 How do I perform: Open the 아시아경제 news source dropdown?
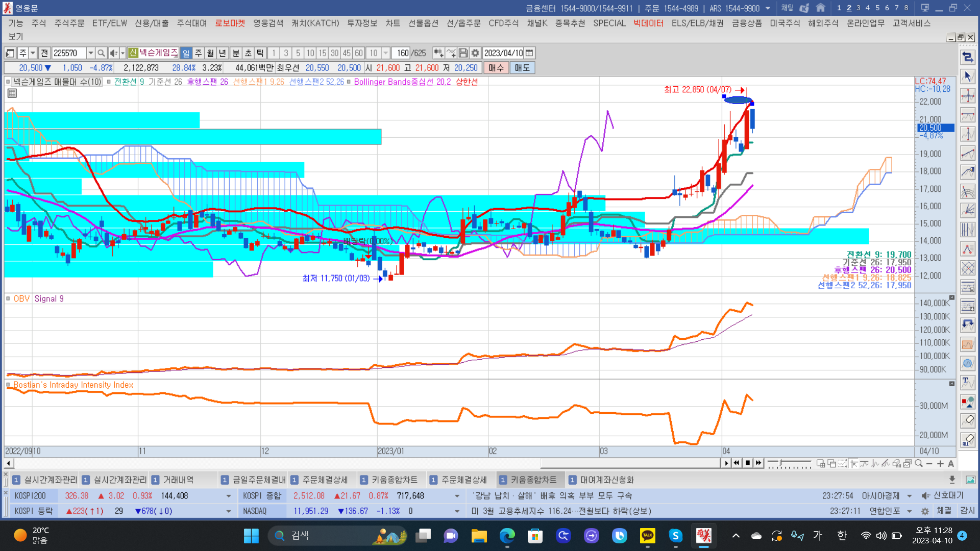(910, 496)
